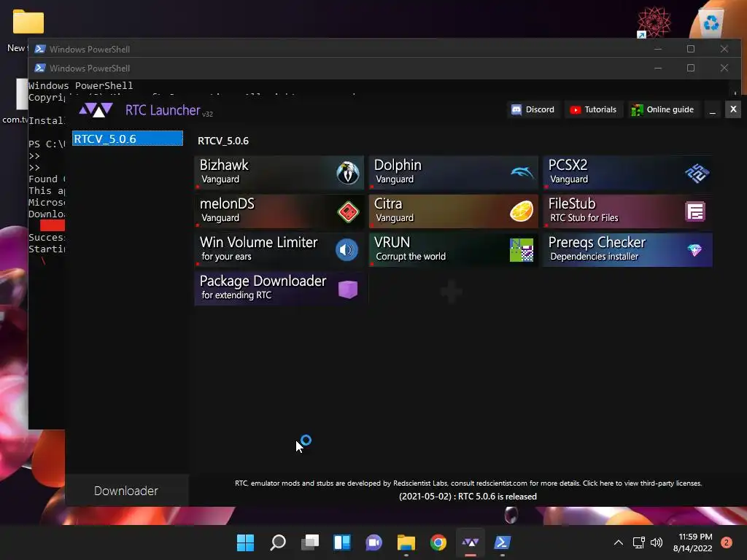Click the 'Corrupt the world' subtitle text
Screen dimensions: 747x560
pyautogui.click(x=411, y=256)
